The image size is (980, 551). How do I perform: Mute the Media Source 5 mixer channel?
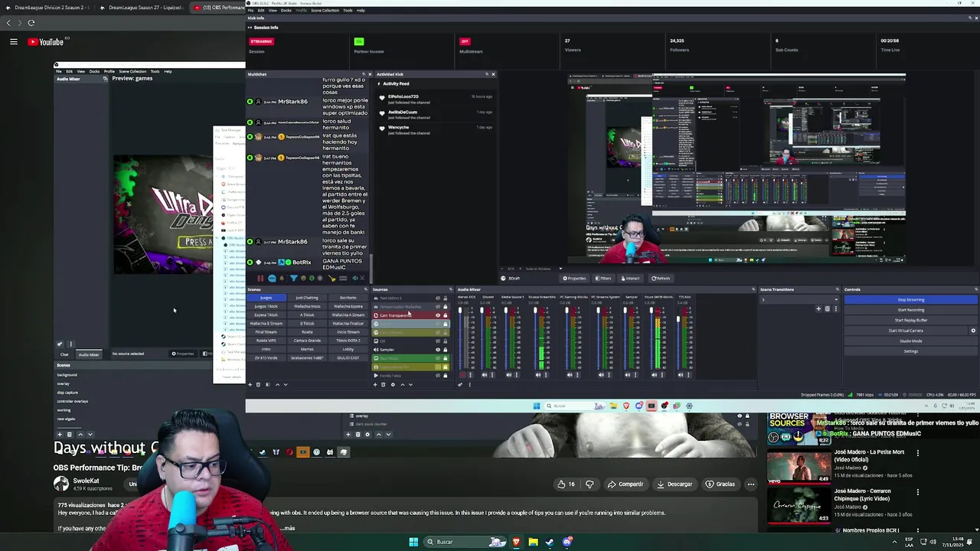(x=509, y=375)
